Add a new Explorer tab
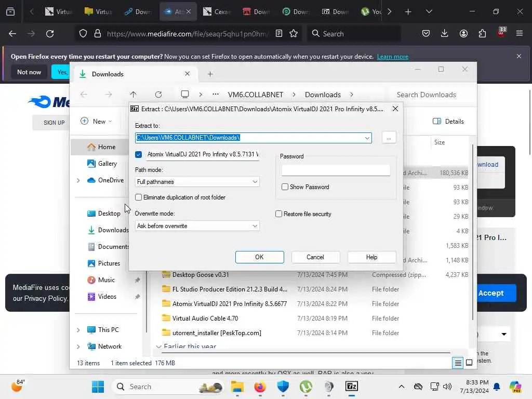This screenshot has height=399, width=532. [210, 74]
